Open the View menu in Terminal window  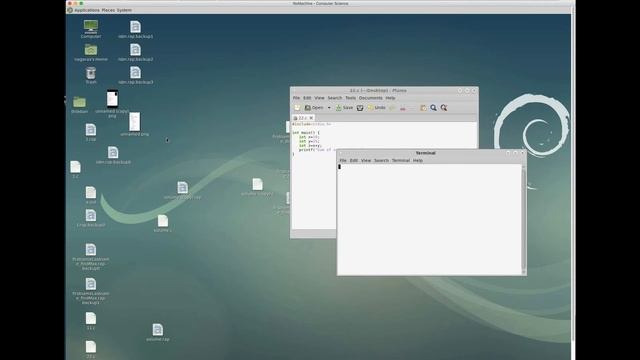click(x=366, y=160)
